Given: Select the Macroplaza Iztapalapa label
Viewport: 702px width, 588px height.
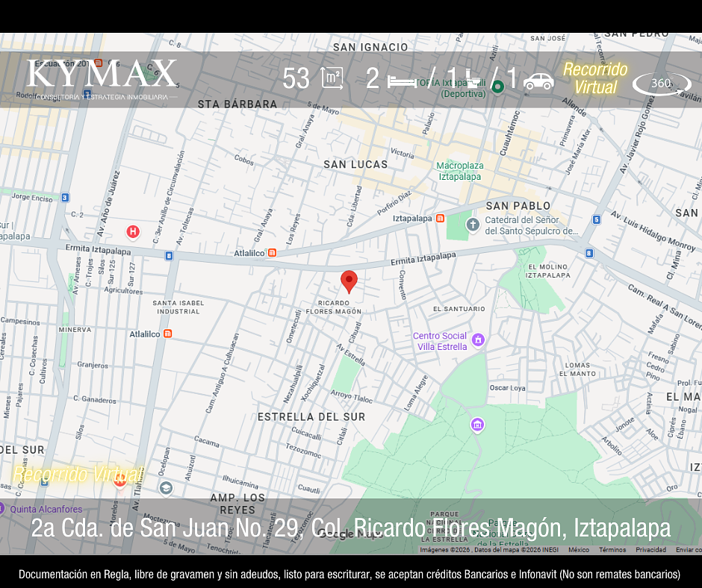Looking at the screenshot, I should [459, 171].
